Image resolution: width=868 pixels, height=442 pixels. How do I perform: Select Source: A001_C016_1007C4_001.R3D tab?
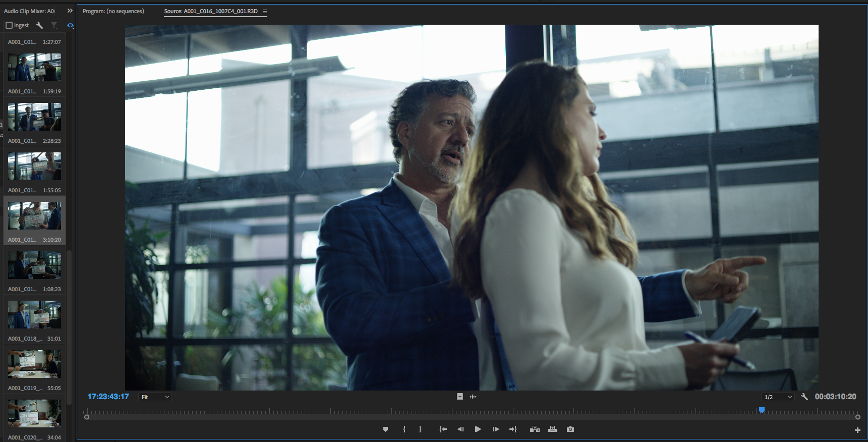(x=211, y=11)
